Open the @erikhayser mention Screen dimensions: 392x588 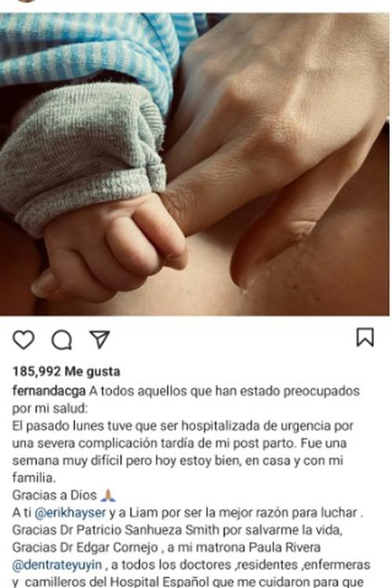70,513
